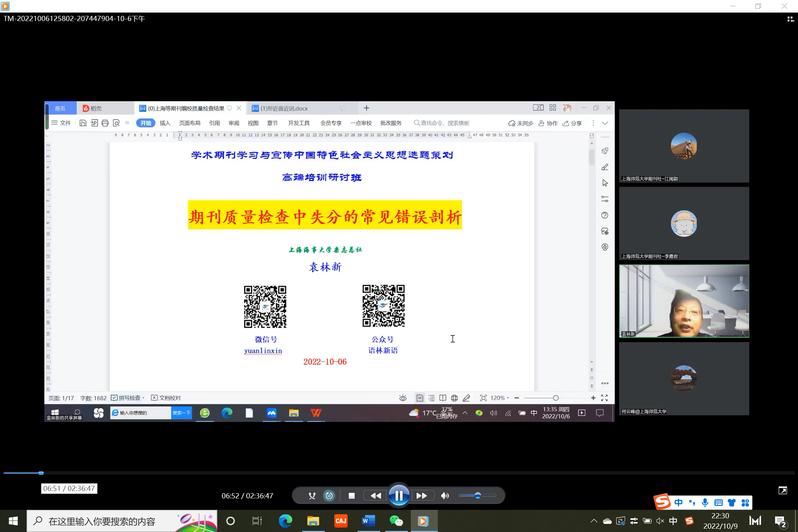Switch player to now-playing view icon at top right
798x532 pixels.
(791, 19)
